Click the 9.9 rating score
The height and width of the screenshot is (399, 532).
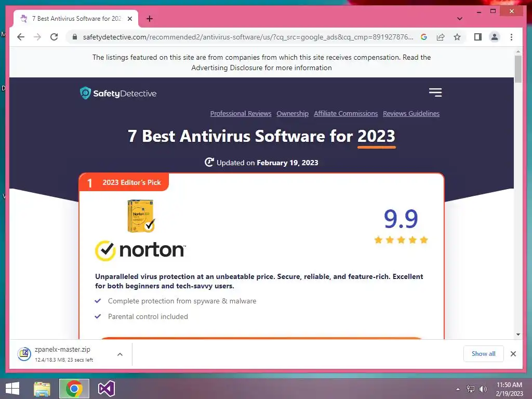click(x=401, y=219)
